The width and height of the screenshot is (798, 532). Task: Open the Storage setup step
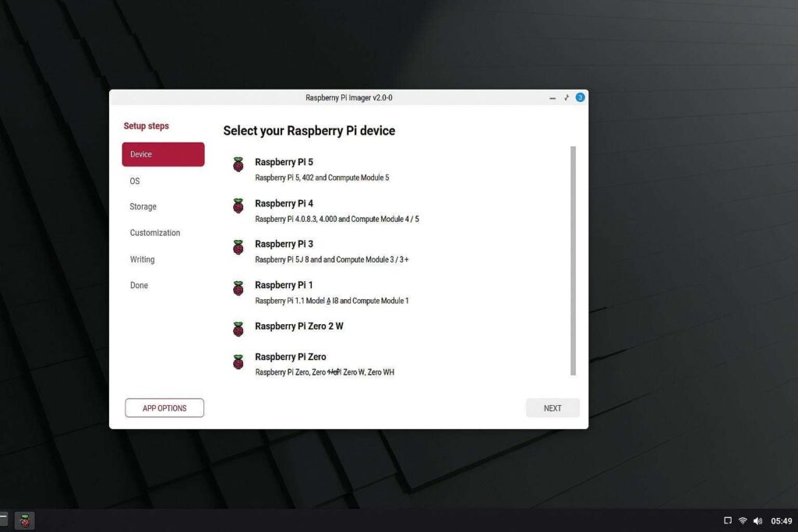tap(143, 206)
